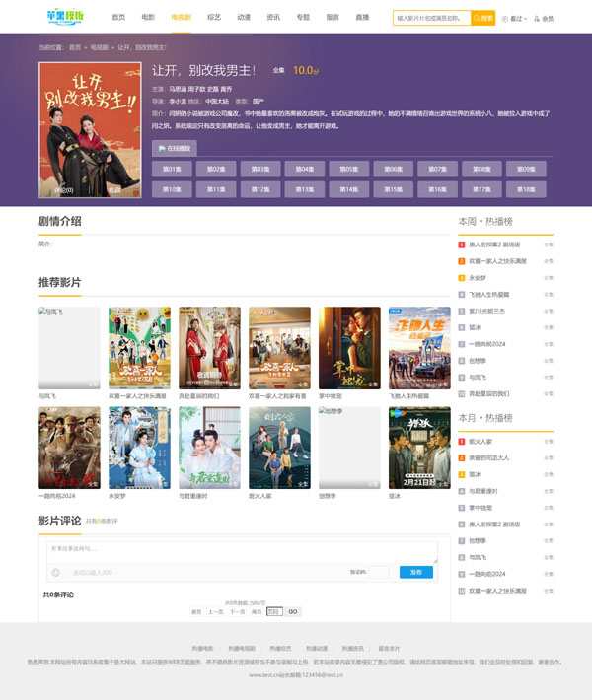Screen dimensions: 592x700
Task: Go to the 动漫 navigation tab
Action: (244, 17)
